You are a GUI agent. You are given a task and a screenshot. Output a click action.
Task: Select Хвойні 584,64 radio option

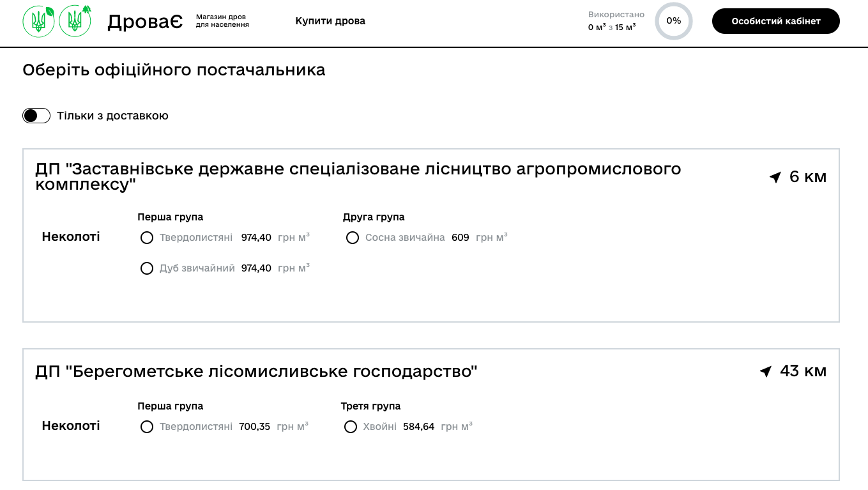coord(351,427)
